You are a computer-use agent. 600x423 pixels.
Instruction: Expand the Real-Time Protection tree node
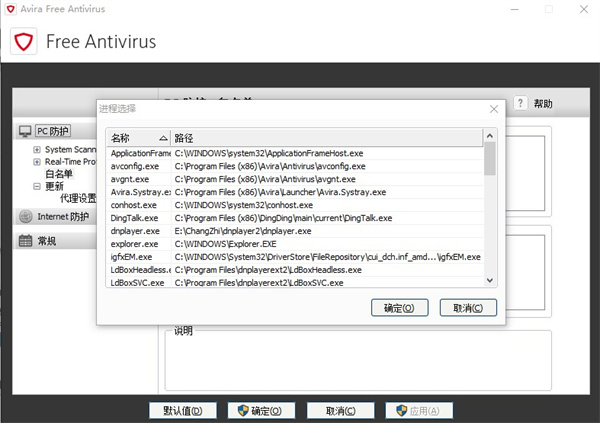(37, 162)
